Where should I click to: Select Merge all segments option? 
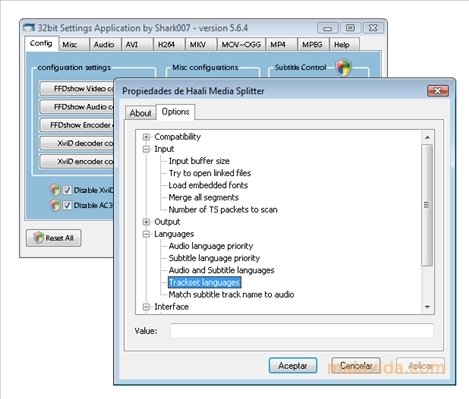204,197
